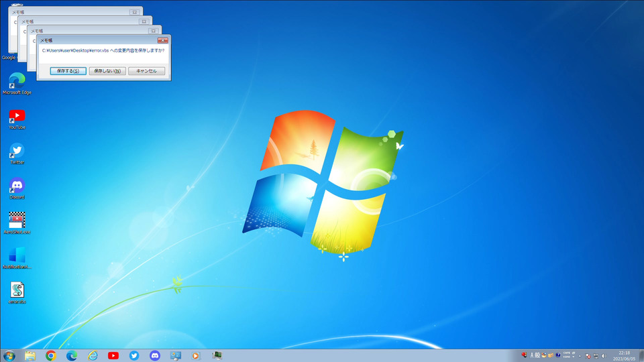Open the network status tray icon
Screen dimensions: 644x362
pyautogui.click(x=596, y=356)
